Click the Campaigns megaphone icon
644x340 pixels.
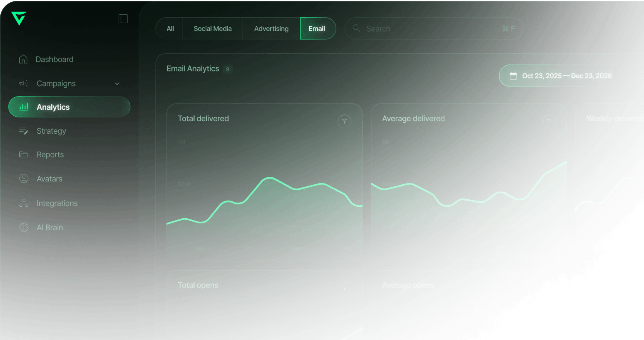[x=24, y=83]
